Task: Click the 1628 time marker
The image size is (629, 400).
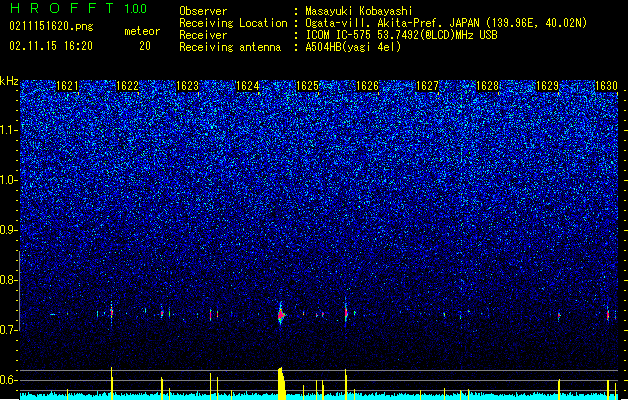Action: [x=487, y=86]
